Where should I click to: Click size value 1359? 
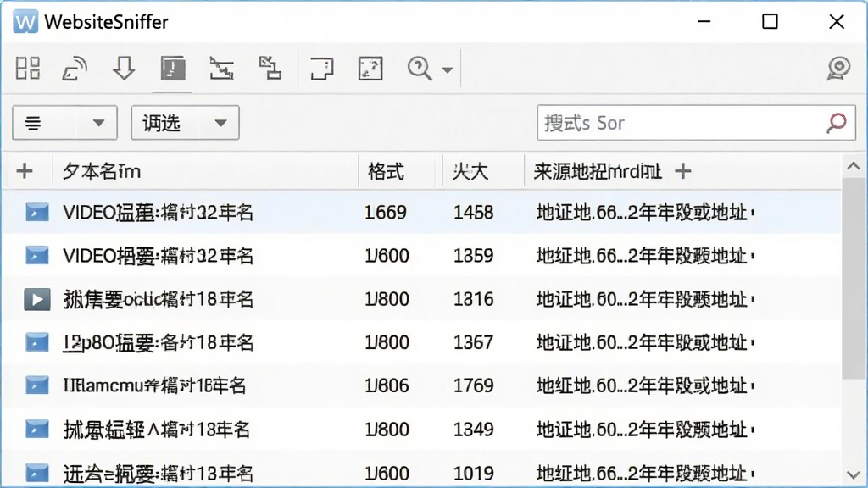click(x=473, y=256)
